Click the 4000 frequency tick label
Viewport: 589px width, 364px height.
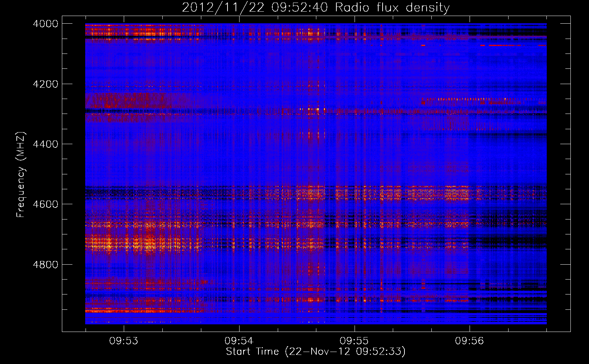pyautogui.click(x=46, y=24)
